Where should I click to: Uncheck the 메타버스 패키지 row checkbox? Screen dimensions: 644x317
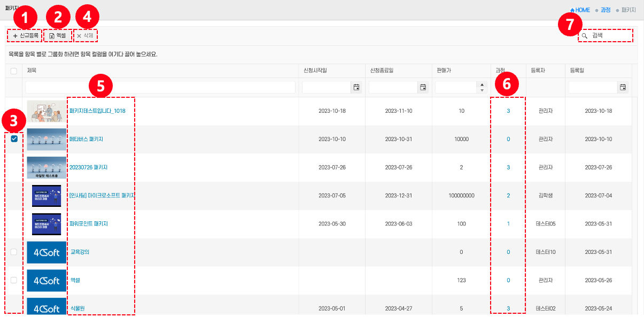[x=14, y=139]
